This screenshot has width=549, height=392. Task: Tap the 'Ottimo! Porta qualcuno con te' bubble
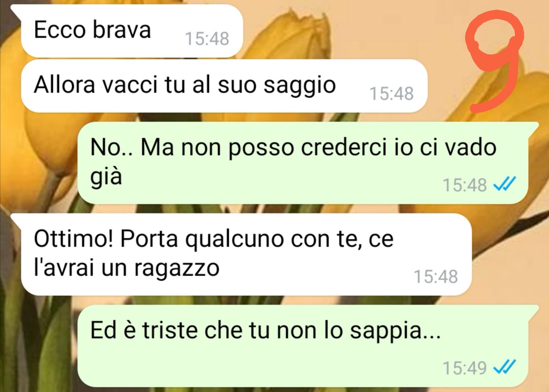[x=246, y=254]
